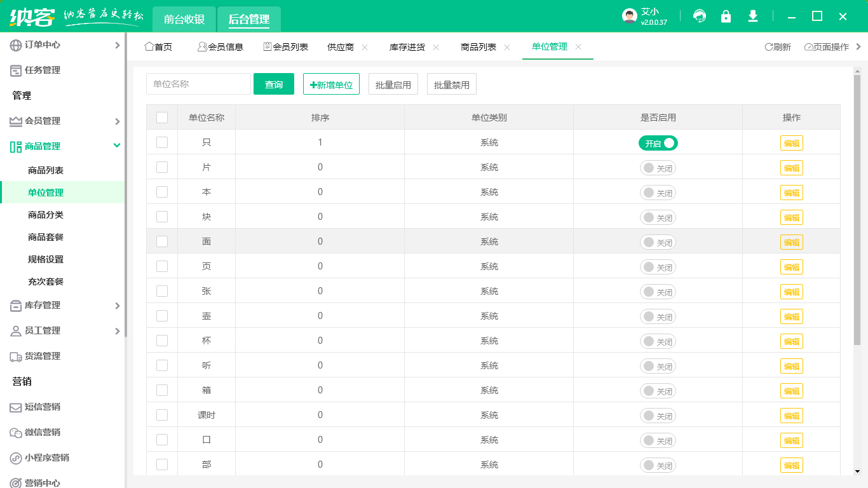Click the 员工管理 person icon

[16, 331]
